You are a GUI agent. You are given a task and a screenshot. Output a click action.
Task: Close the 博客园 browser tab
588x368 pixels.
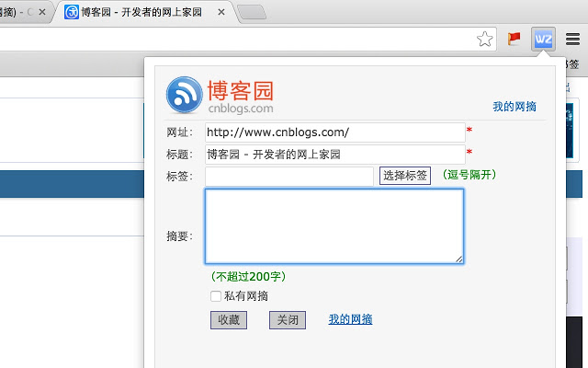221,12
